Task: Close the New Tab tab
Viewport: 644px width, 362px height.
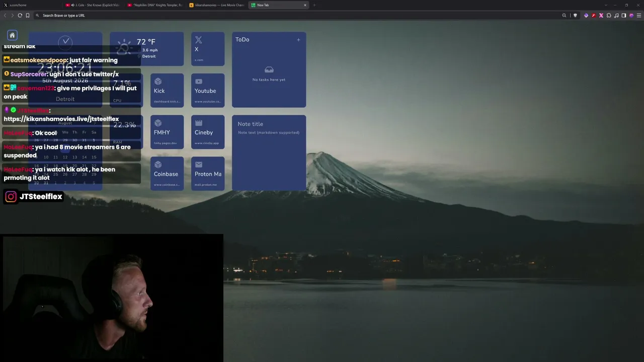Action: click(305, 5)
